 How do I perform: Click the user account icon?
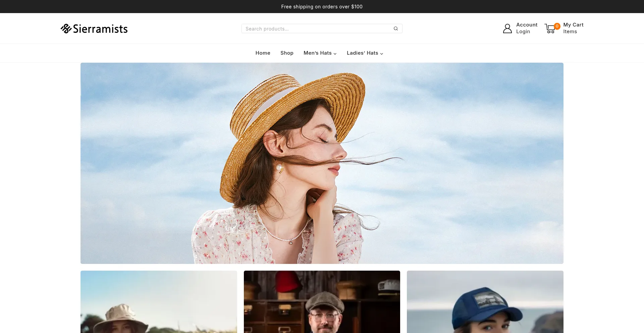507,28
